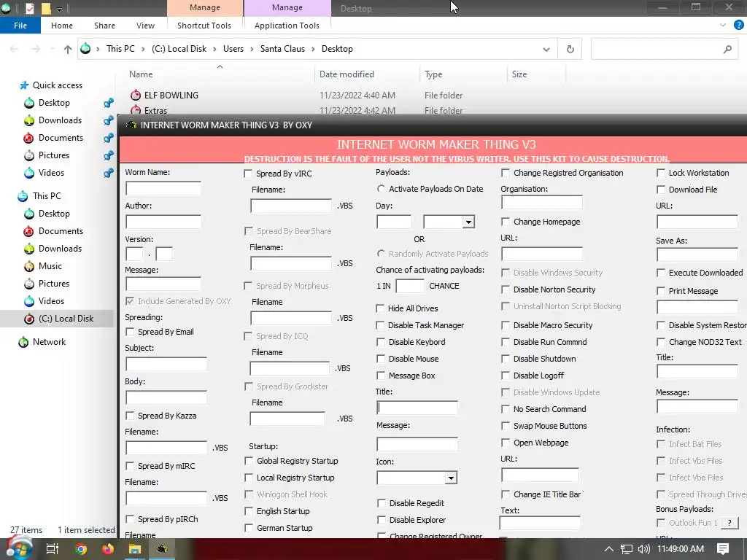
Task: Open the message box Icon dropdown
Action: pyautogui.click(x=451, y=478)
